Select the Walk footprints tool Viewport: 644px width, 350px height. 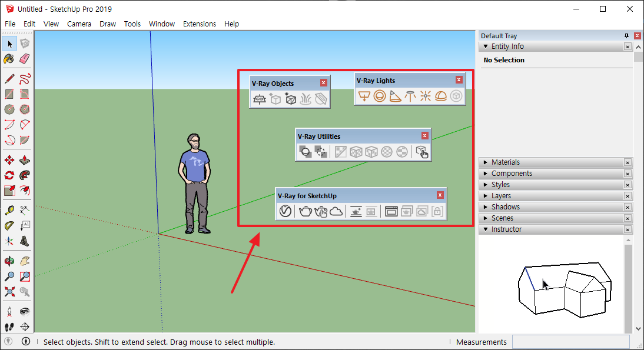click(9, 327)
